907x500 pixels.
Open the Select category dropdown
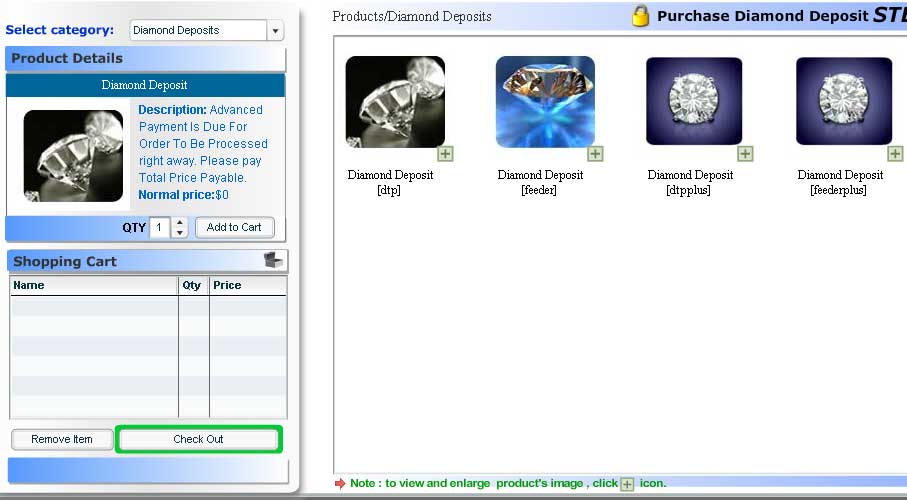click(276, 31)
